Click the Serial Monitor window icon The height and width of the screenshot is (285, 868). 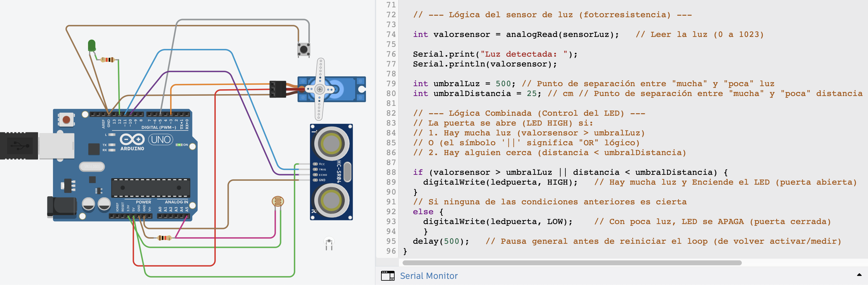(388, 276)
